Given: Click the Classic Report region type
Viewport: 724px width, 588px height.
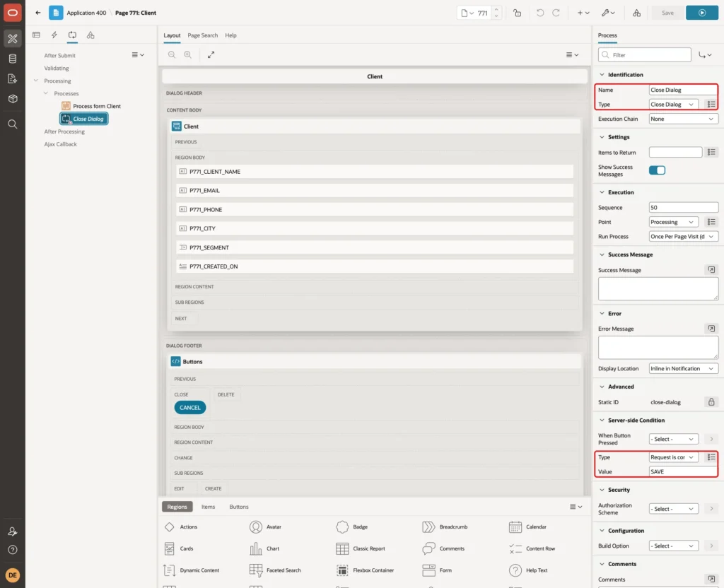Looking at the screenshot, I should [361, 548].
